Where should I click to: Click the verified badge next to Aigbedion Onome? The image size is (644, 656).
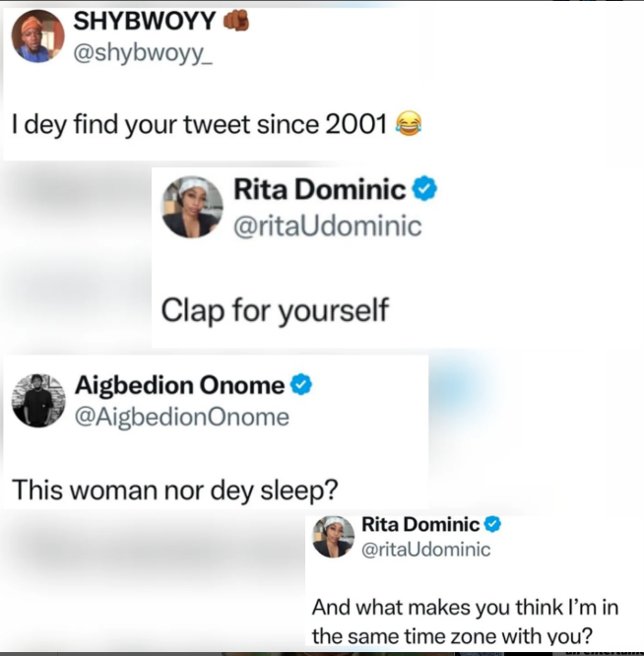tap(301, 385)
